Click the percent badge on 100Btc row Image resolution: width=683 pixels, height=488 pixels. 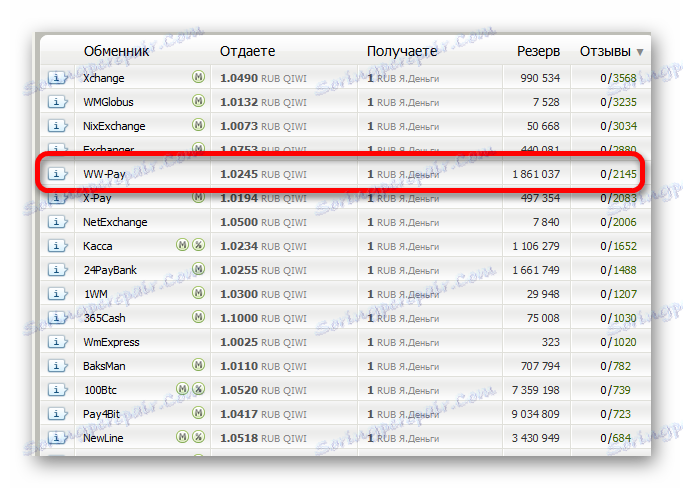[x=198, y=389]
